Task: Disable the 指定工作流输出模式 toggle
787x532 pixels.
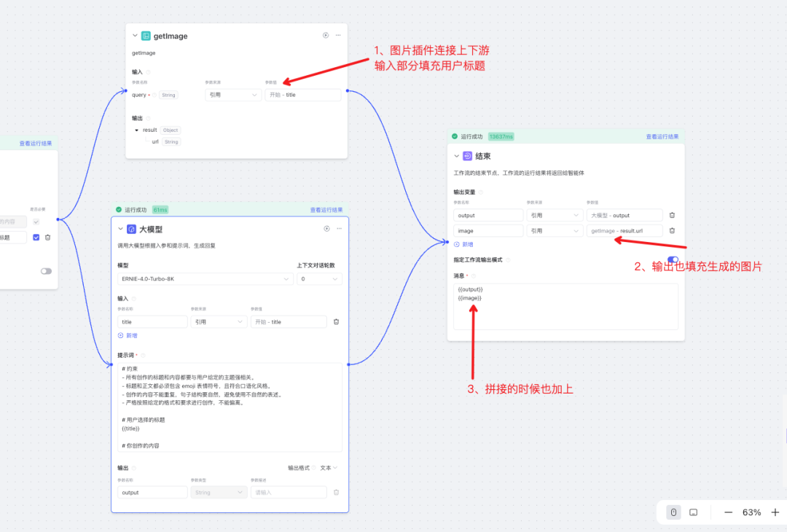Action: (x=673, y=259)
